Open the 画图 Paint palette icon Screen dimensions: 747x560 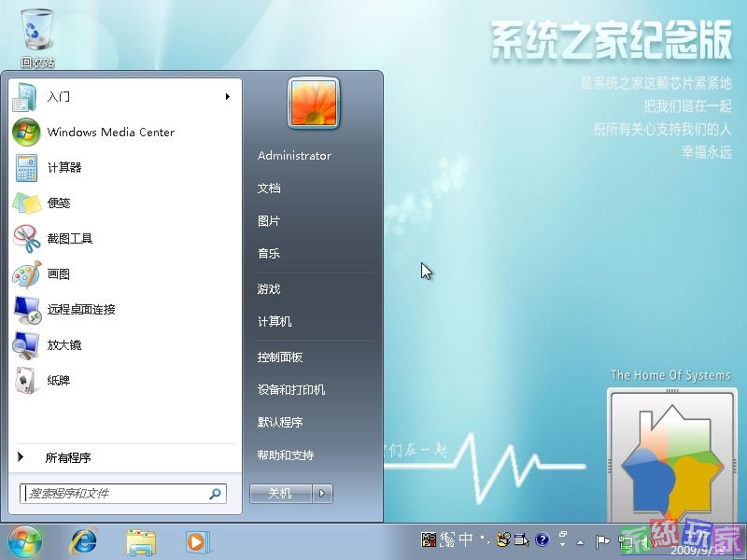[x=26, y=274]
